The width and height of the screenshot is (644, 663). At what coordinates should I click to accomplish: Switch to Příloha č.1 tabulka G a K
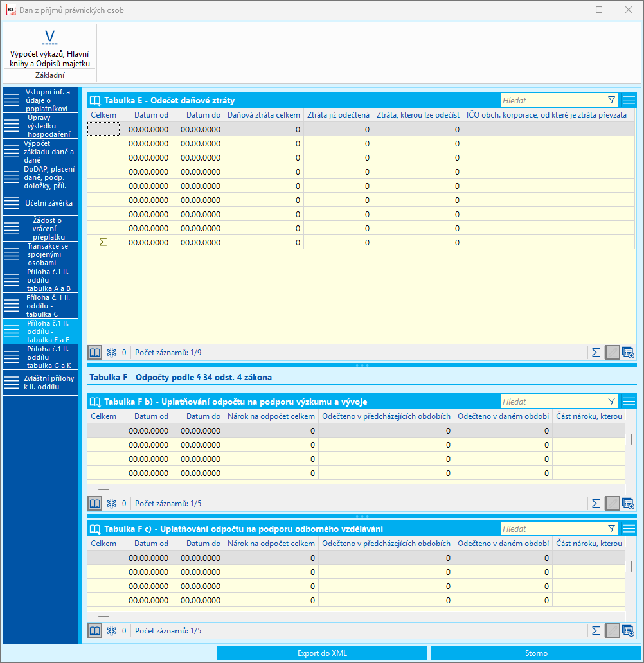coord(40,357)
